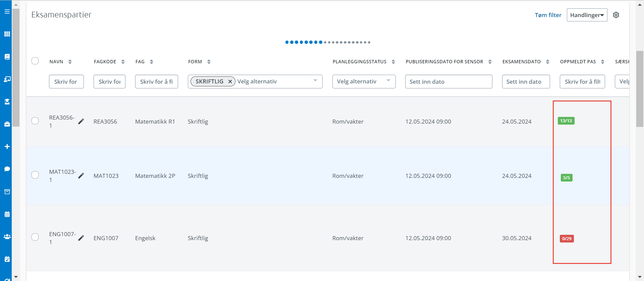Open the calendar icon in sidebar

(7, 214)
